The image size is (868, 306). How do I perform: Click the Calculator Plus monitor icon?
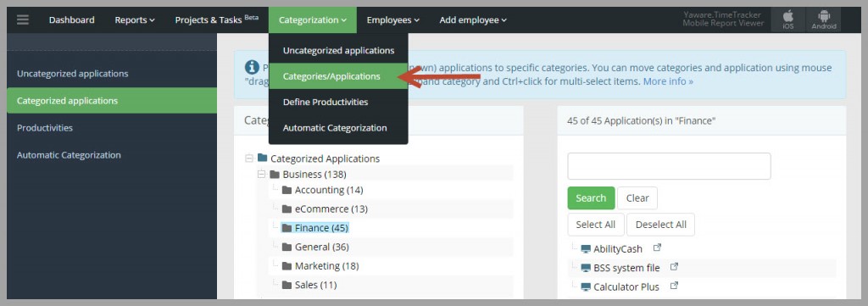coord(586,287)
